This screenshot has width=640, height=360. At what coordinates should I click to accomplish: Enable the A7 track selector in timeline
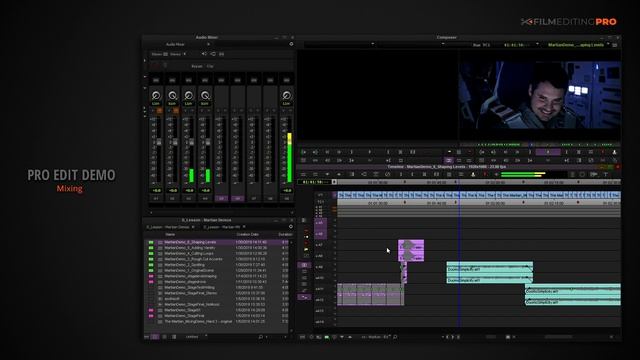pyautogui.click(x=320, y=245)
